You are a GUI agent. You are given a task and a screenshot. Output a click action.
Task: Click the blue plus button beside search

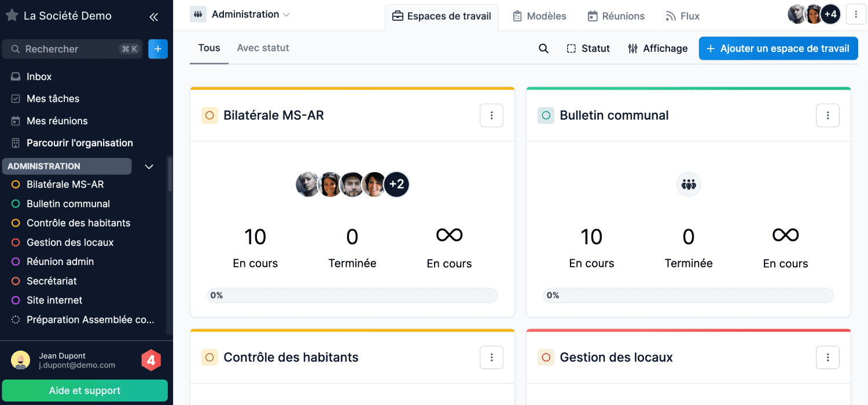(x=158, y=49)
